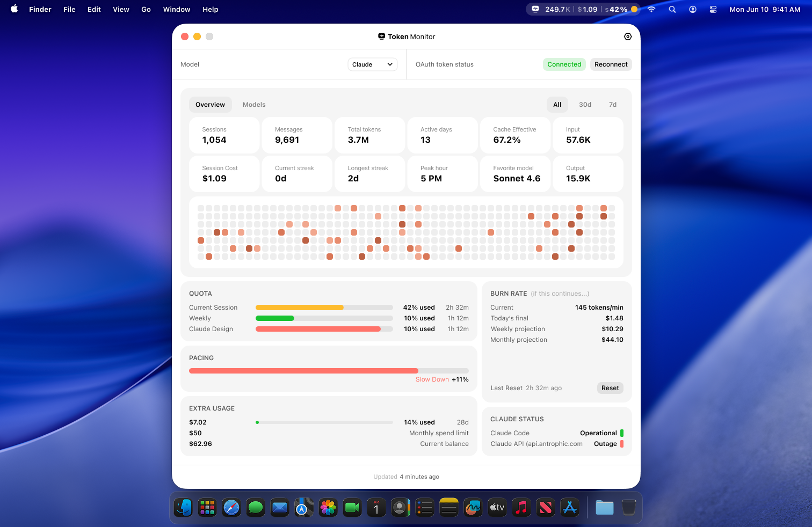Screen dimensions: 812x527
Task: Click the Total tokens 3.7M card
Action: point(370,135)
